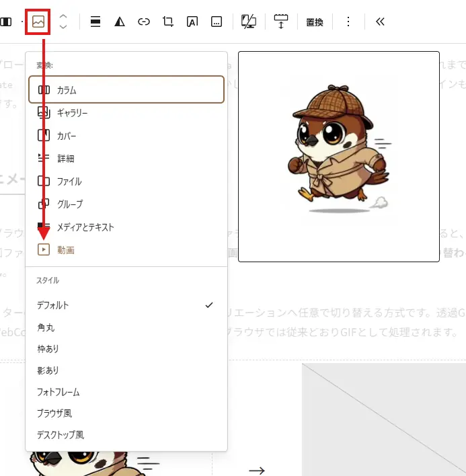Click the カバー cover icon
The height and width of the screenshot is (476, 466).
coord(44,135)
